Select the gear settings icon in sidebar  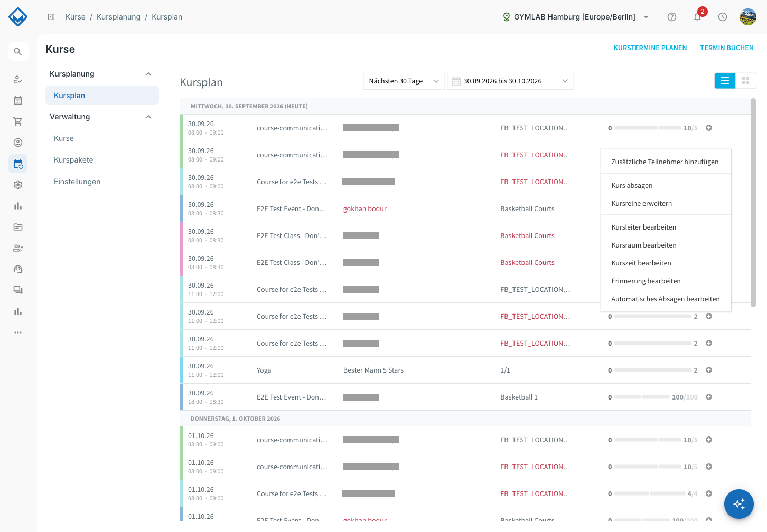(x=18, y=185)
